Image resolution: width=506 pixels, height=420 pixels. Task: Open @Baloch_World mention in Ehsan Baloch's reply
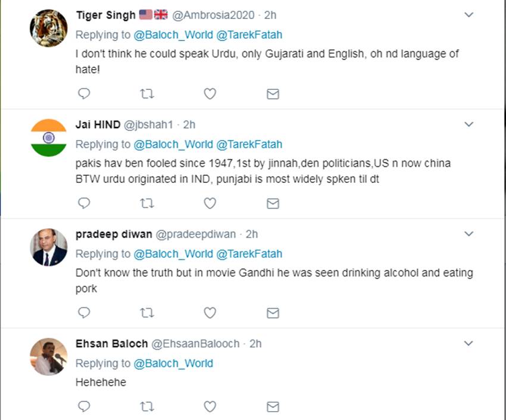coord(173,363)
